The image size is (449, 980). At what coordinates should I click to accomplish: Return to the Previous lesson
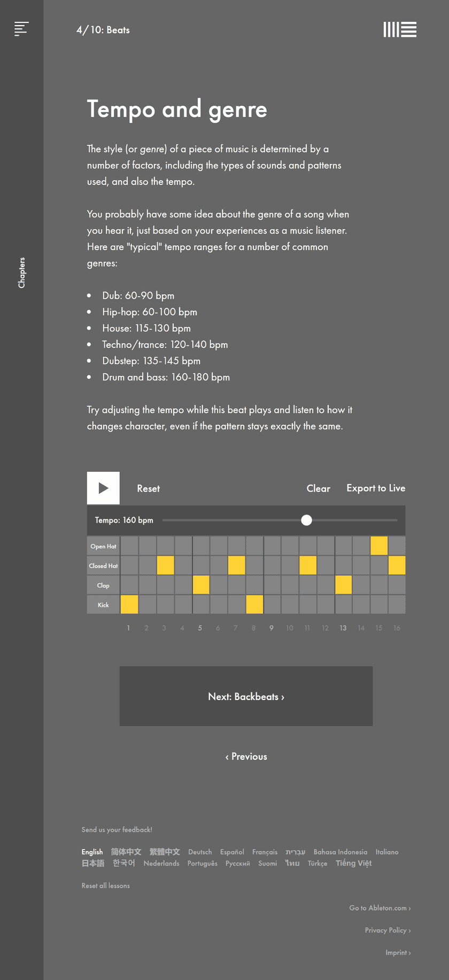point(246,756)
